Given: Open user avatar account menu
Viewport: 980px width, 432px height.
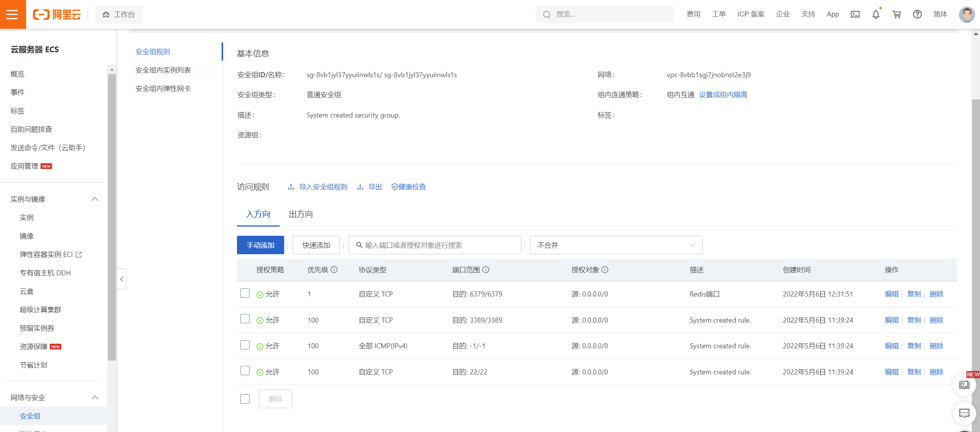Looking at the screenshot, I should [967, 15].
